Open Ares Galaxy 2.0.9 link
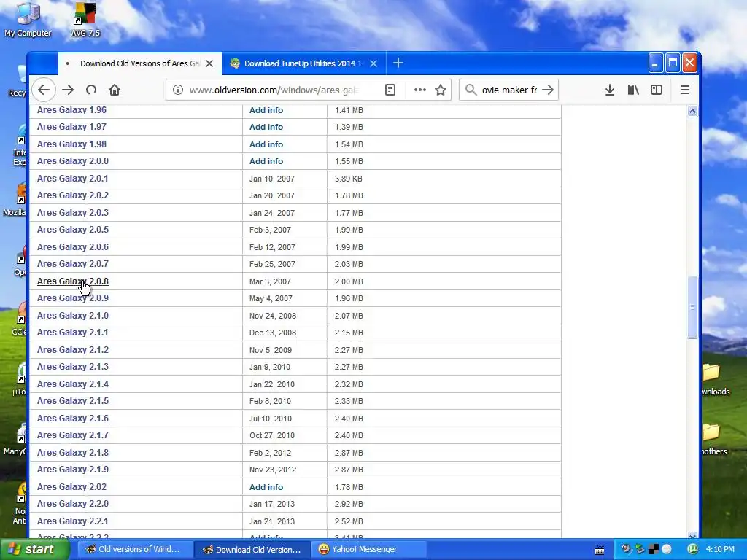Image resolution: width=747 pixels, height=560 pixels. click(73, 298)
